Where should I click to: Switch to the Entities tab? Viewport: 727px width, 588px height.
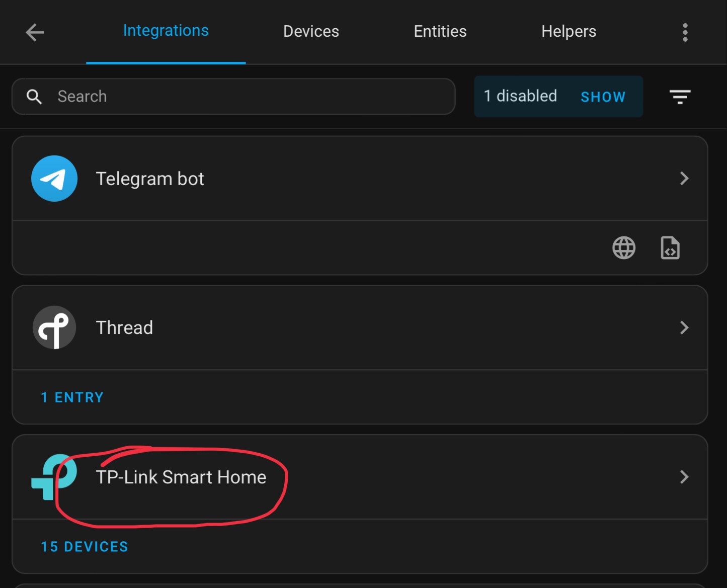tap(440, 31)
